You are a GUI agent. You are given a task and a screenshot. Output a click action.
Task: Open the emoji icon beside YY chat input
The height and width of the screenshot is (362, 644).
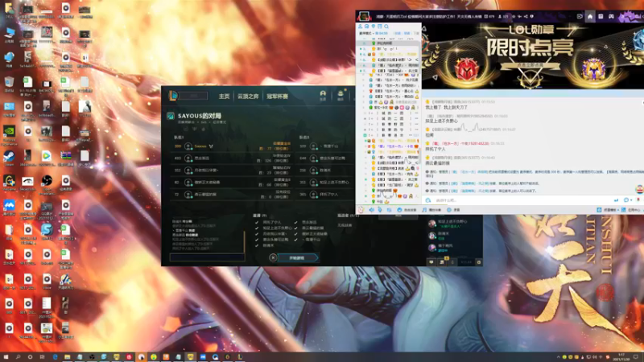click(428, 200)
